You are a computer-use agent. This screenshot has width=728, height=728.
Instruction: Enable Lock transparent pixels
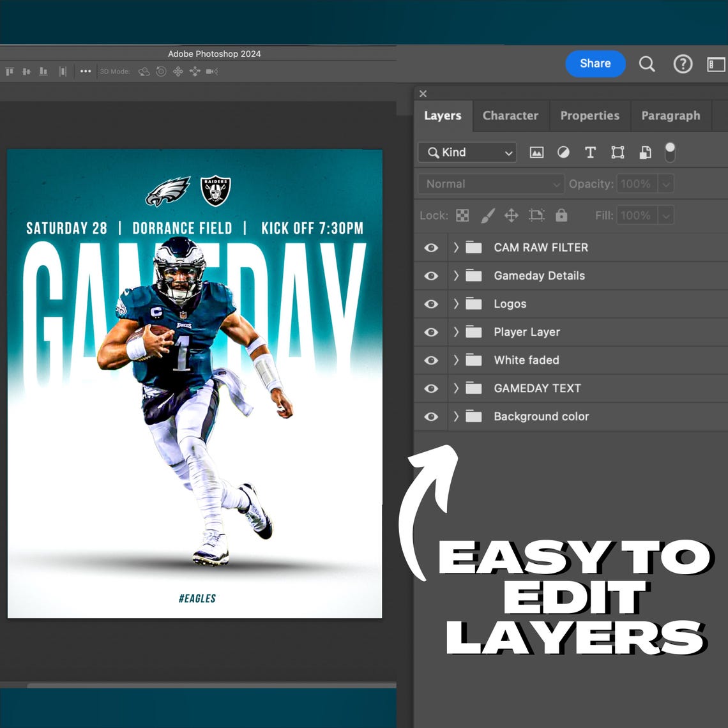pyautogui.click(x=462, y=215)
